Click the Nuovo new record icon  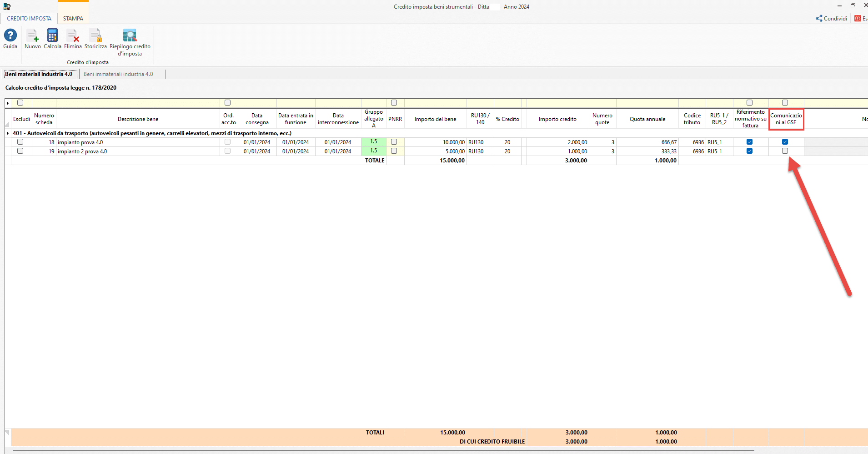32,35
